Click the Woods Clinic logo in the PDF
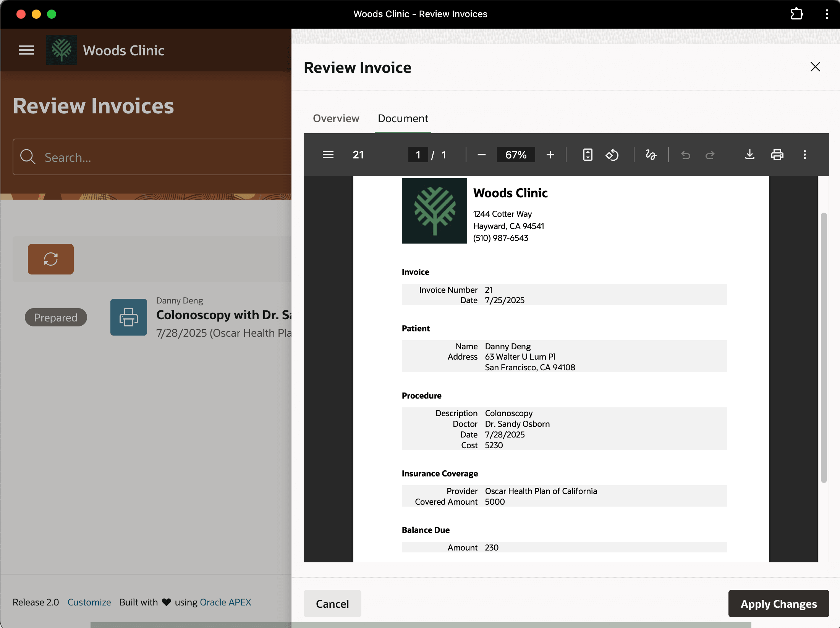 click(434, 211)
